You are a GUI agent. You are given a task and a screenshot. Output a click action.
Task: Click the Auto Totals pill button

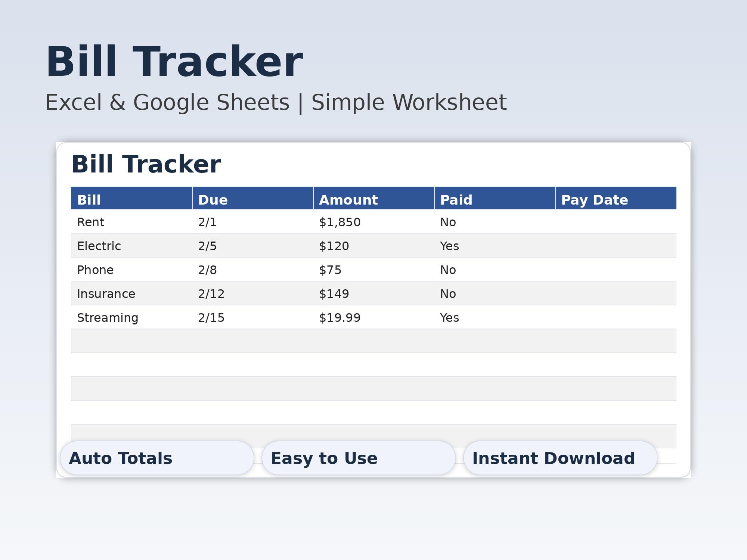click(x=157, y=458)
